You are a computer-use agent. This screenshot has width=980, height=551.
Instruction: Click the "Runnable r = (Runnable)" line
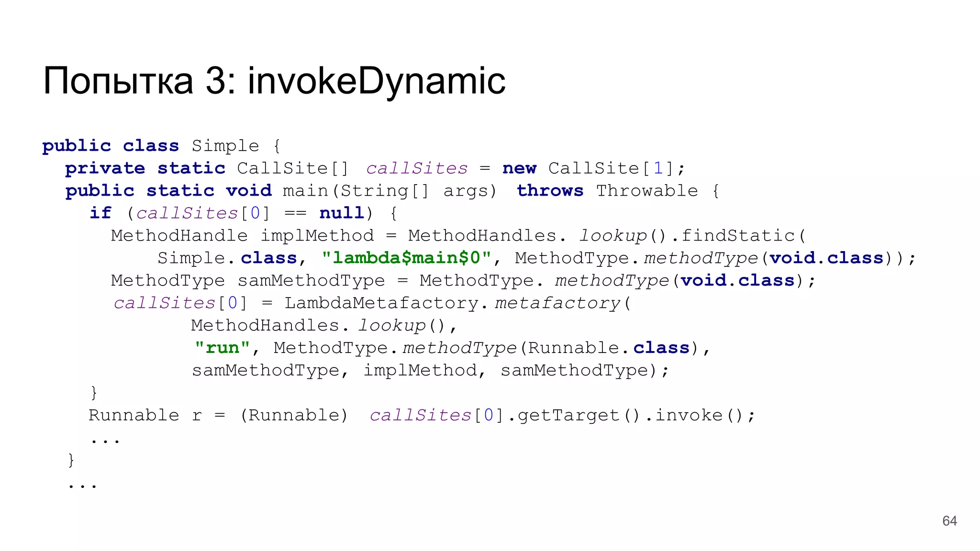(x=422, y=415)
